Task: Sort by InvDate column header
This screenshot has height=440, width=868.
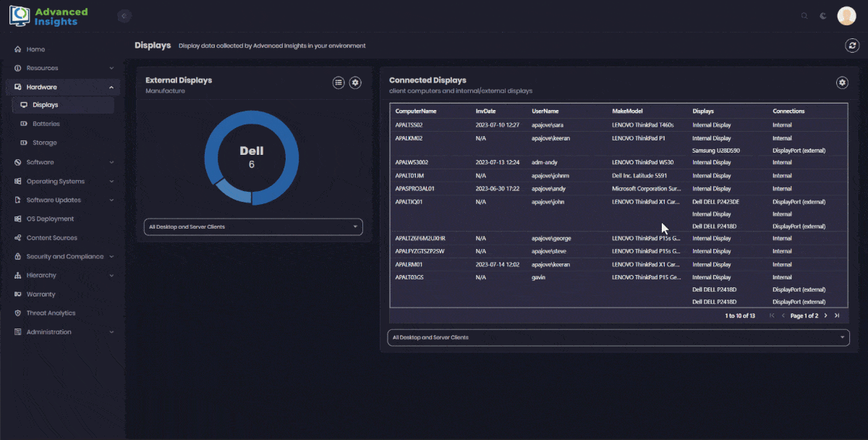Action: click(x=485, y=111)
